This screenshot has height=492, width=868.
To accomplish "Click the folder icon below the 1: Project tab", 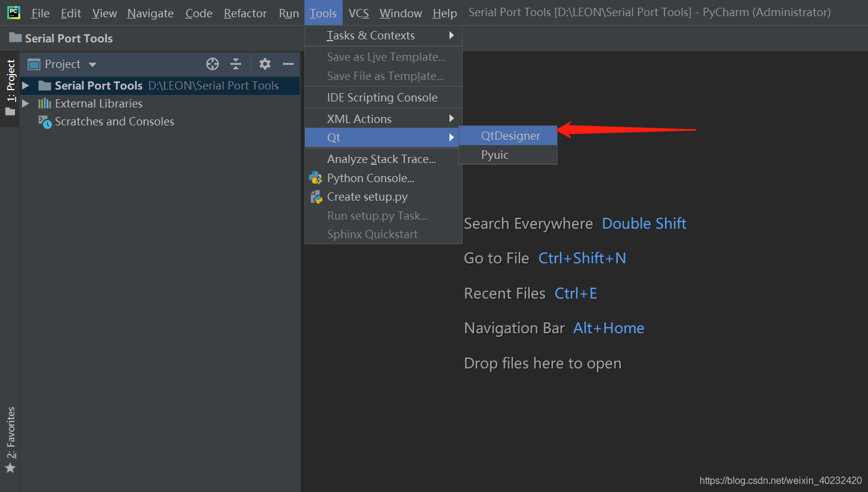I will pyautogui.click(x=10, y=112).
